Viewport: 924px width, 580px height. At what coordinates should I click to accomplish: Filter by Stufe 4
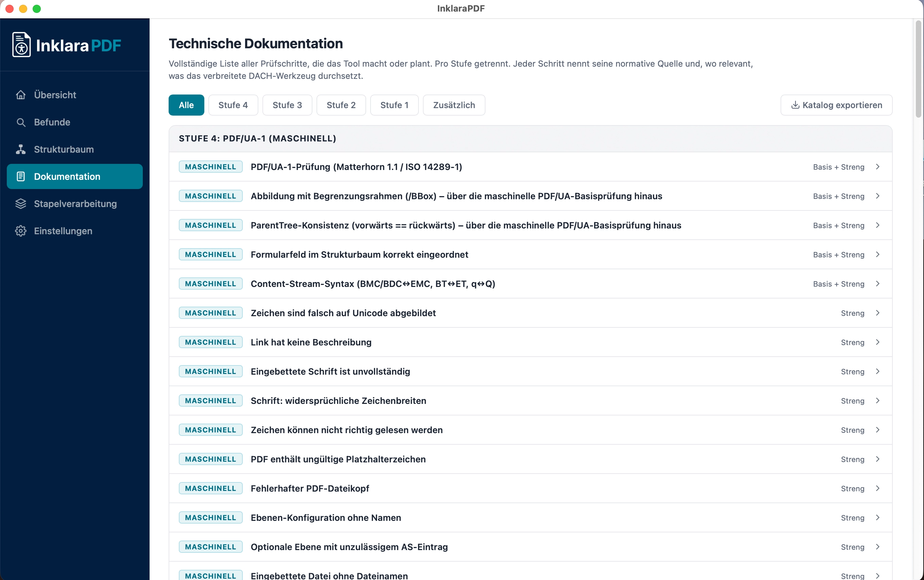[x=233, y=105]
